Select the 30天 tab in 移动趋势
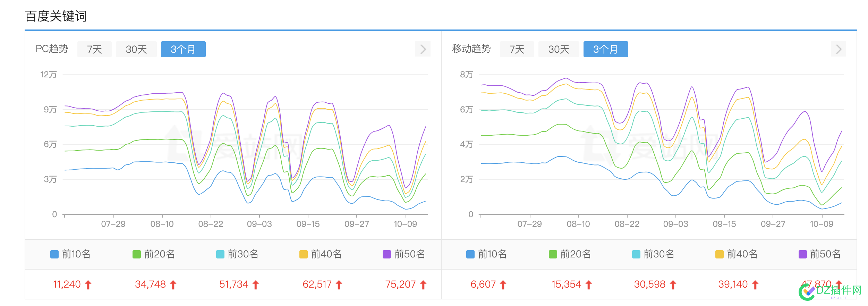868x306 pixels. click(559, 49)
